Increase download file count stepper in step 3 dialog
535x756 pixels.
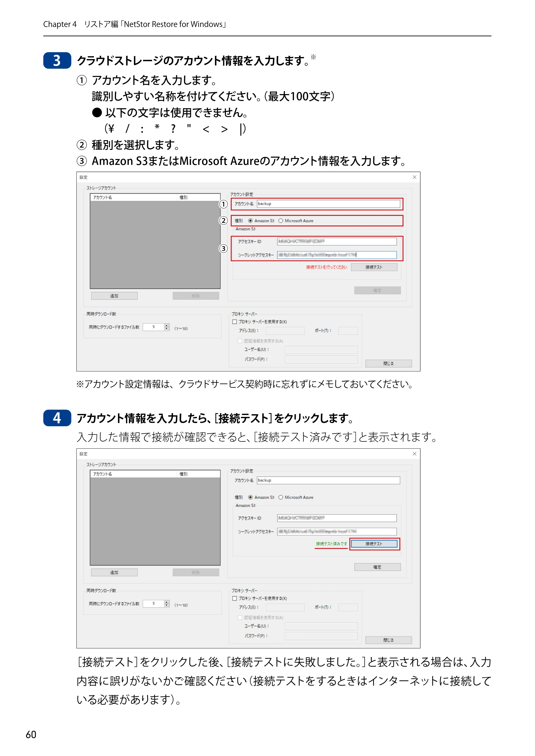(167, 325)
